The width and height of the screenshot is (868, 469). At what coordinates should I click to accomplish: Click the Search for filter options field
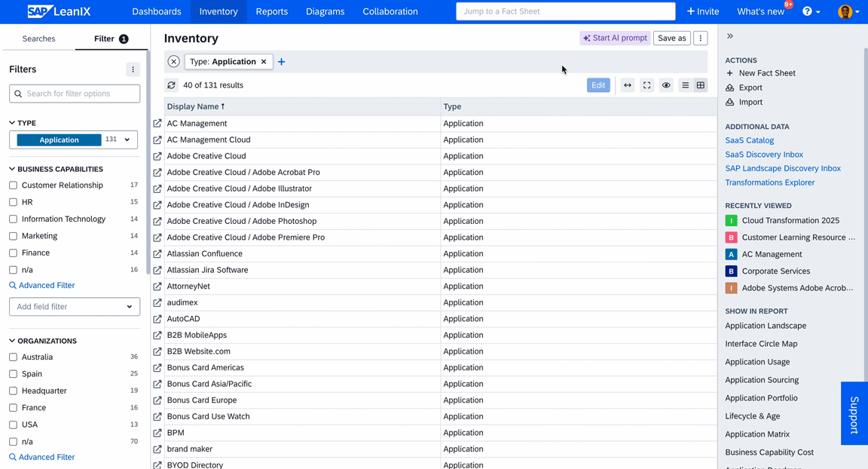75,93
